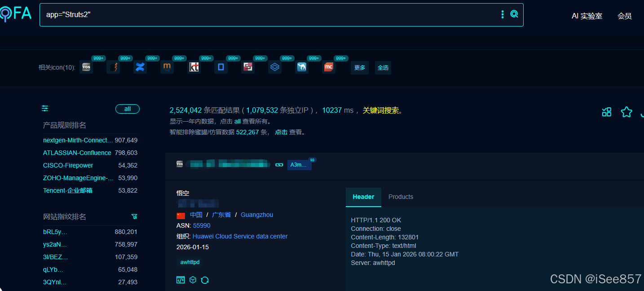The image size is (644, 291).
Task: Click the China flag icon
Action: point(181,216)
